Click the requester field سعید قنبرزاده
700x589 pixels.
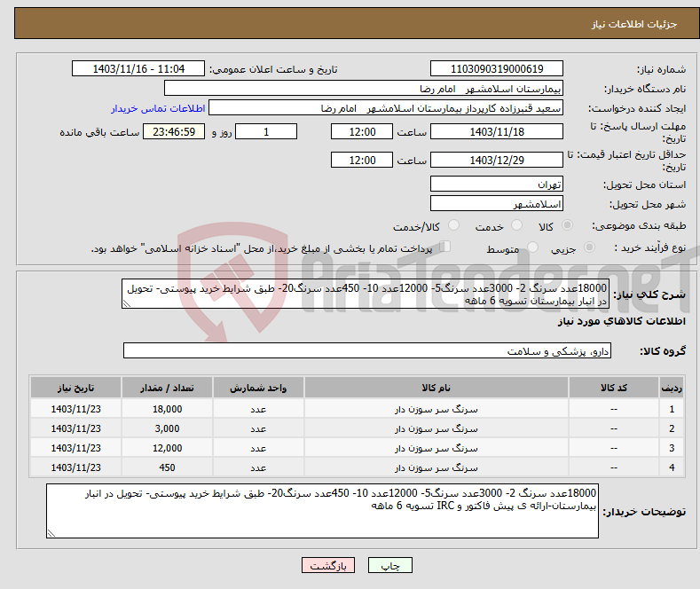(x=386, y=108)
